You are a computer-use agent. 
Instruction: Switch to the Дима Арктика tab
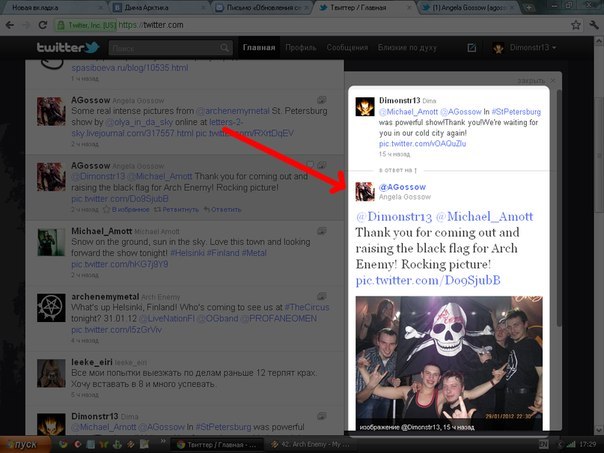(159, 7)
